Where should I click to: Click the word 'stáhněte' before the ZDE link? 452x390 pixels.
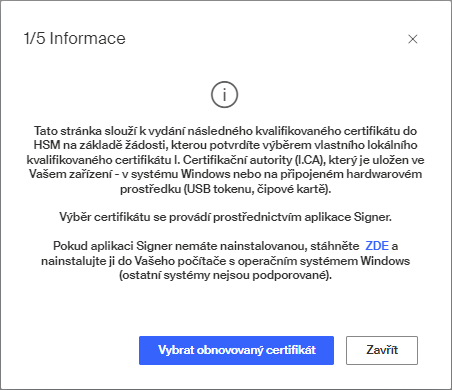[x=335, y=246]
